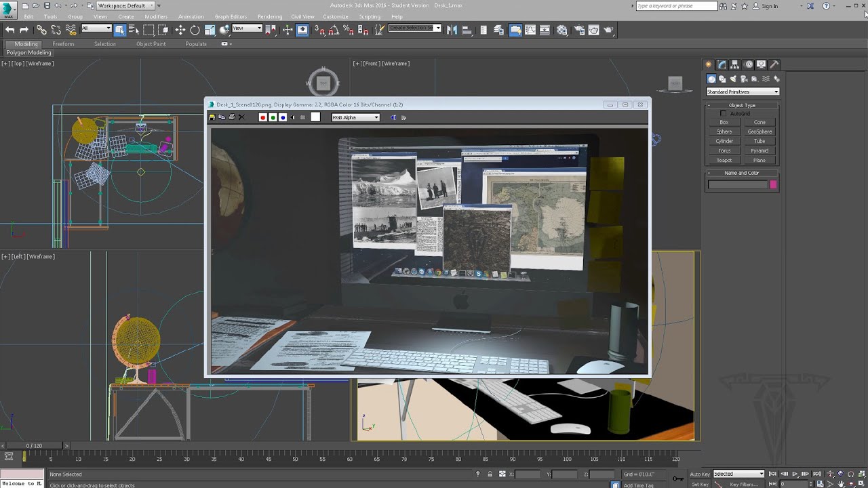Click the Box primitive button
The height and width of the screenshot is (488, 868).
pos(724,122)
